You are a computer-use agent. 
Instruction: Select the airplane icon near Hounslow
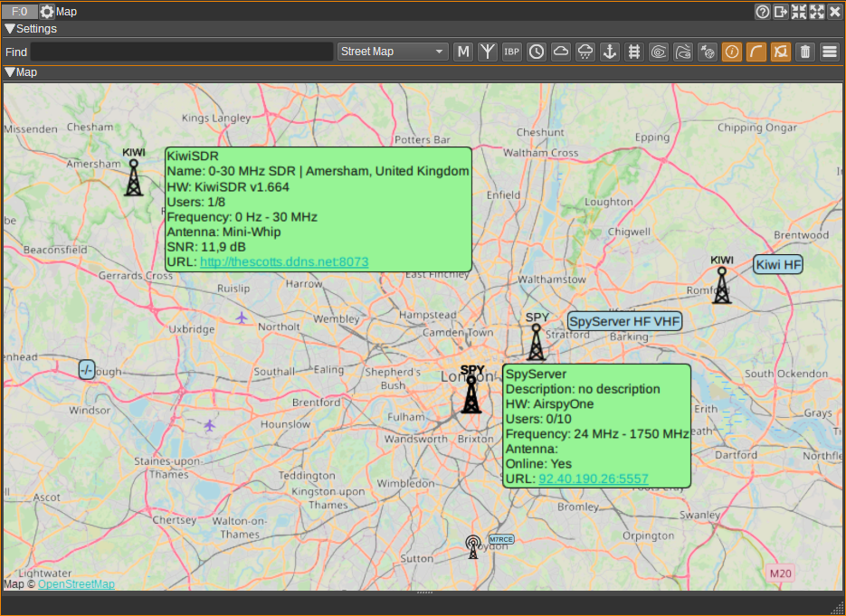tap(210, 425)
